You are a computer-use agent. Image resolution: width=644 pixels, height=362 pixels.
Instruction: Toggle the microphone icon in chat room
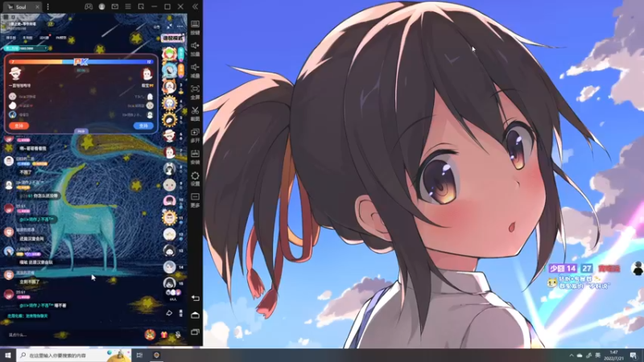click(178, 335)
